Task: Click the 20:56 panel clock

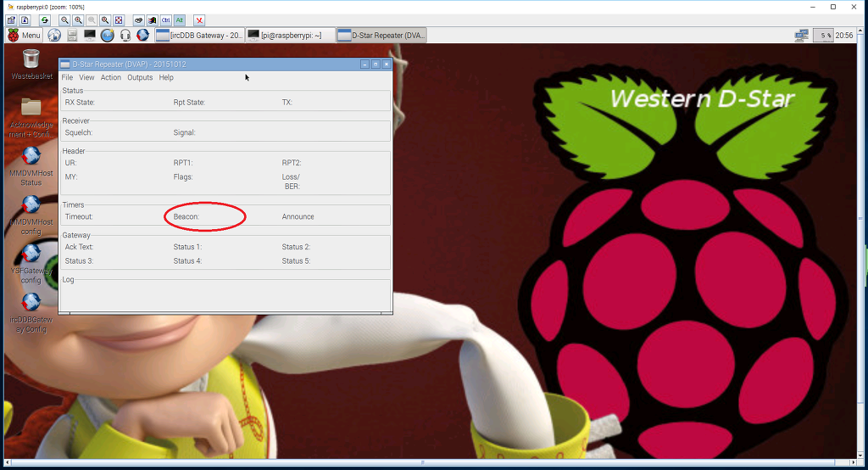Action: click(844, 36)
